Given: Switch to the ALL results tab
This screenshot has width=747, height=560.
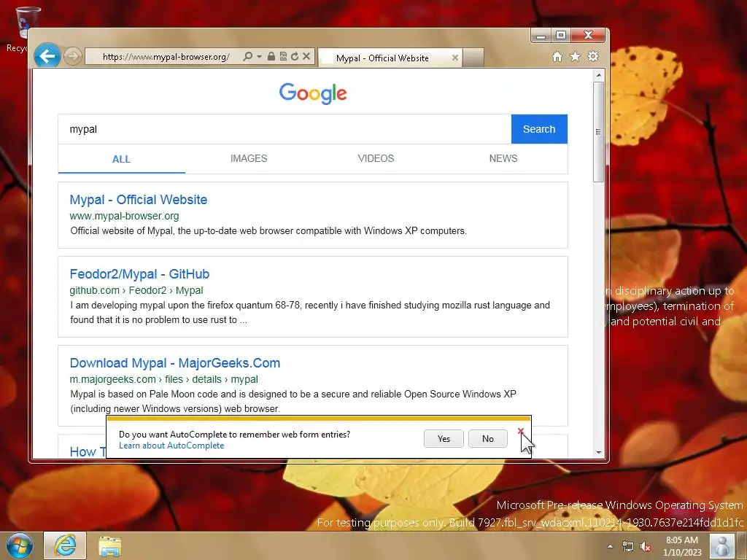Looking at the screenshot, I should pos(122,159).
